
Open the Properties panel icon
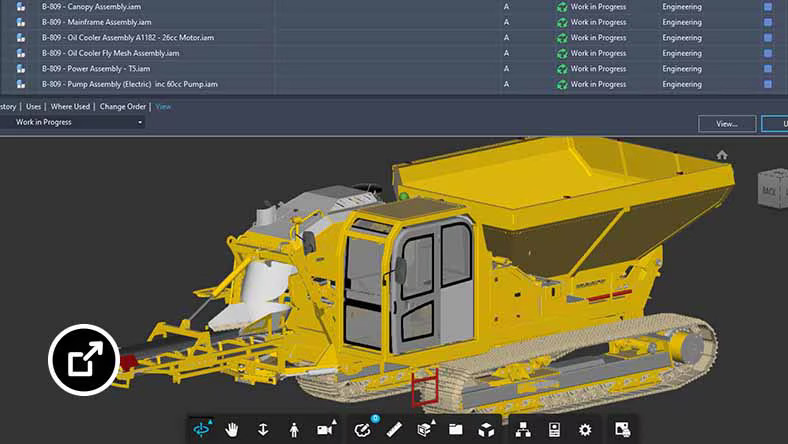coord(554,430)
